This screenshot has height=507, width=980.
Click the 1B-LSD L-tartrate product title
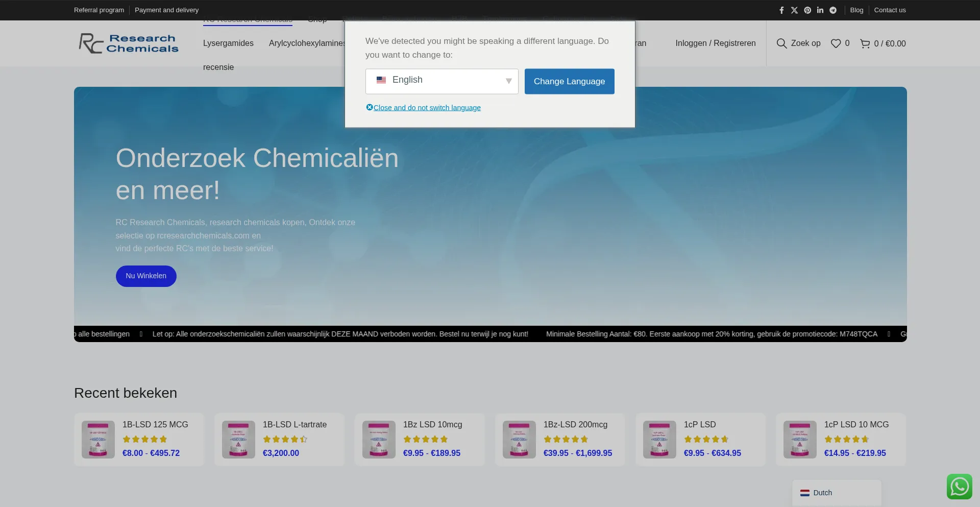tap(295, 425)
